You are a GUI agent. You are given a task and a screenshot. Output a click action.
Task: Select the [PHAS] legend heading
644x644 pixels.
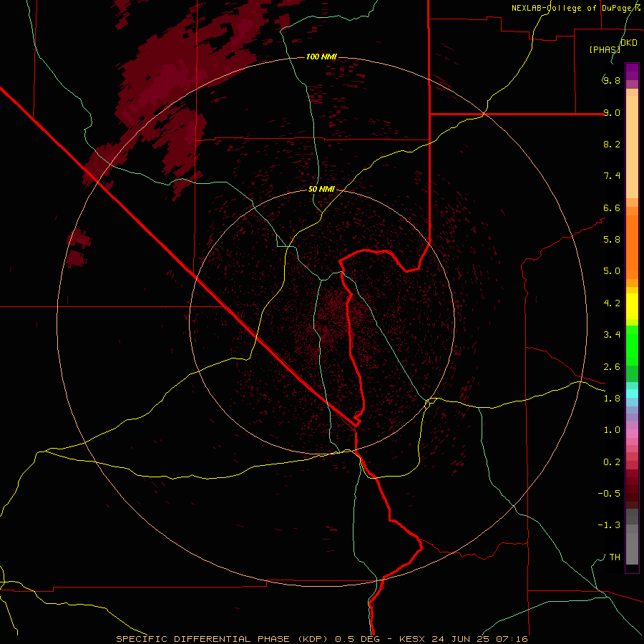point(605,49)
